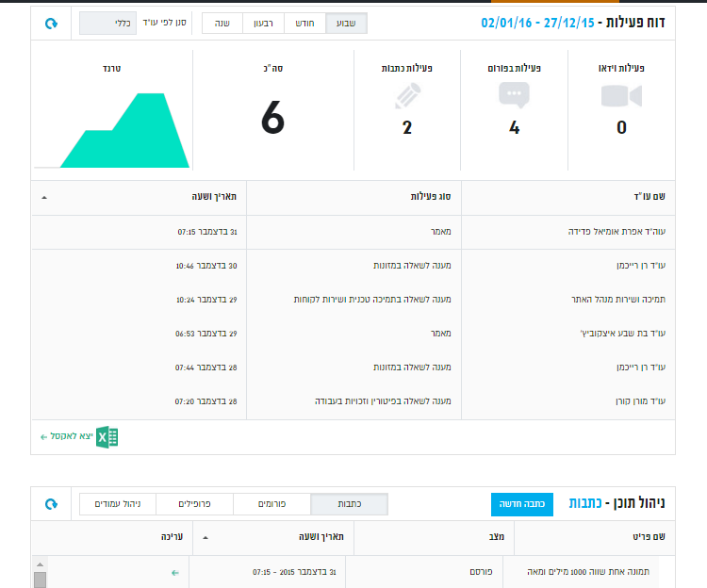Select the שבוע period tab

[346, 23]
